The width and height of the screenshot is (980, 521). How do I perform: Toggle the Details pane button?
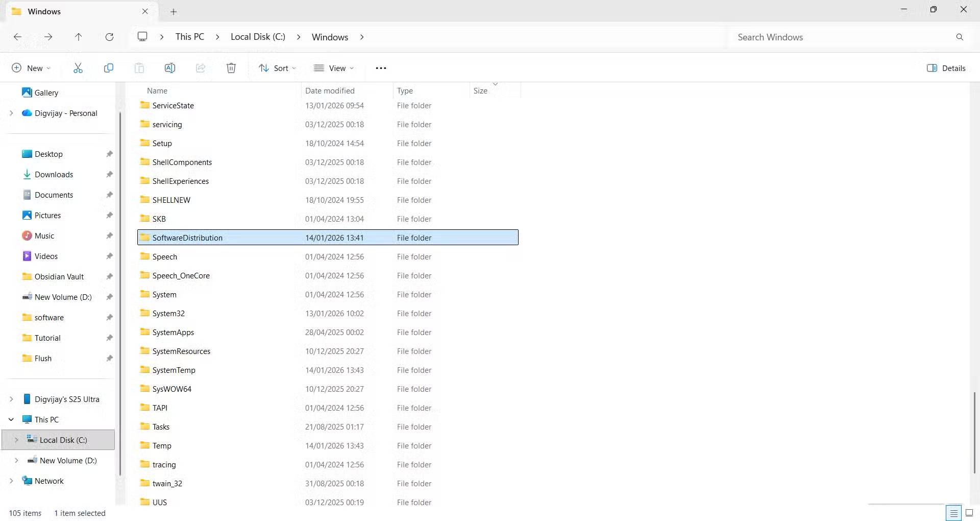coord(946,68)
